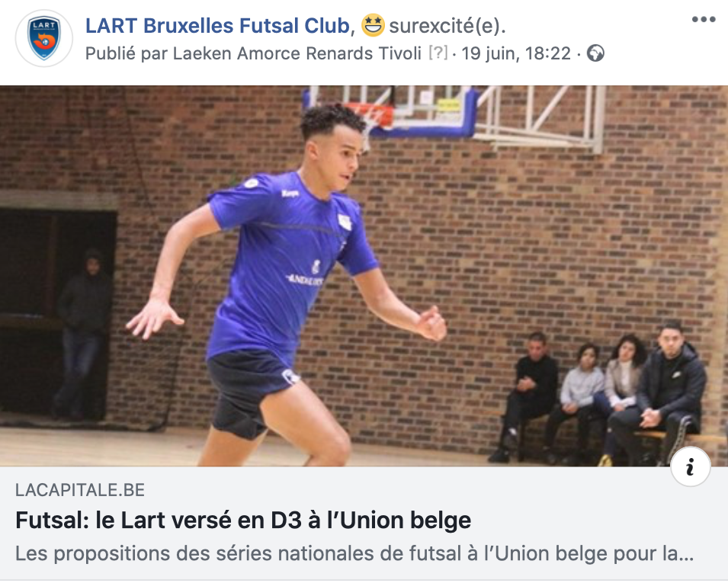Screen dimensions: 728x583
Task: Click the info icon on article image
Action: [691, 466]
